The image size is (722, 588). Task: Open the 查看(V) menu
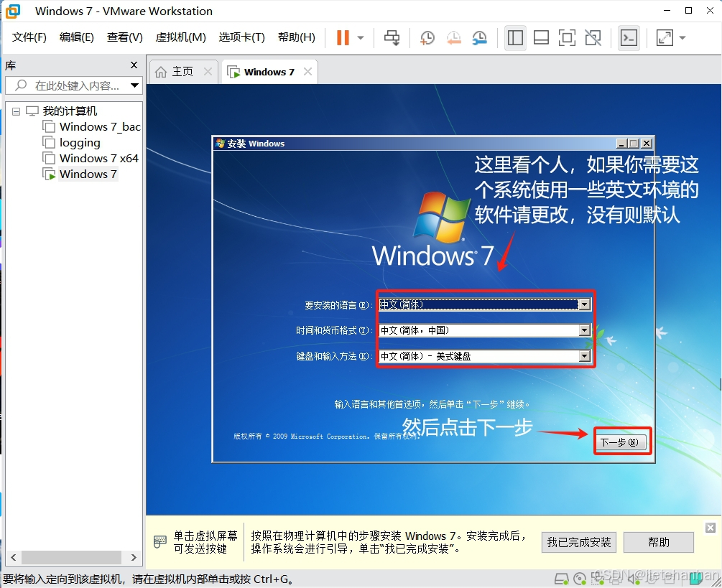pyautogui.click(x=125, y=37)
